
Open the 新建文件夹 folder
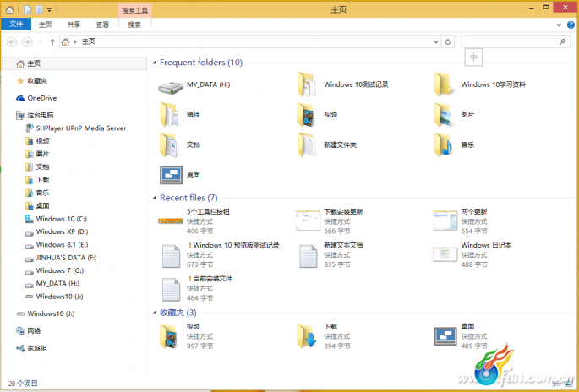[327, 144]
